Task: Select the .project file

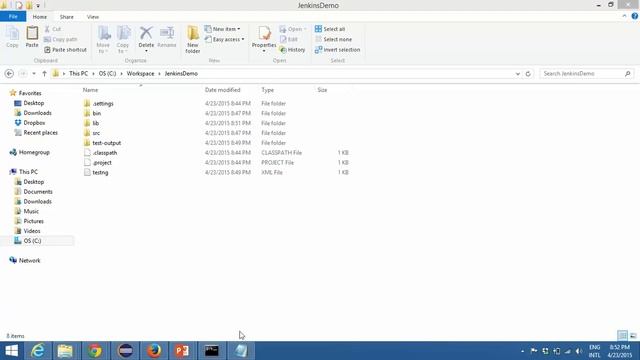Action: click(x=102, y=162)
